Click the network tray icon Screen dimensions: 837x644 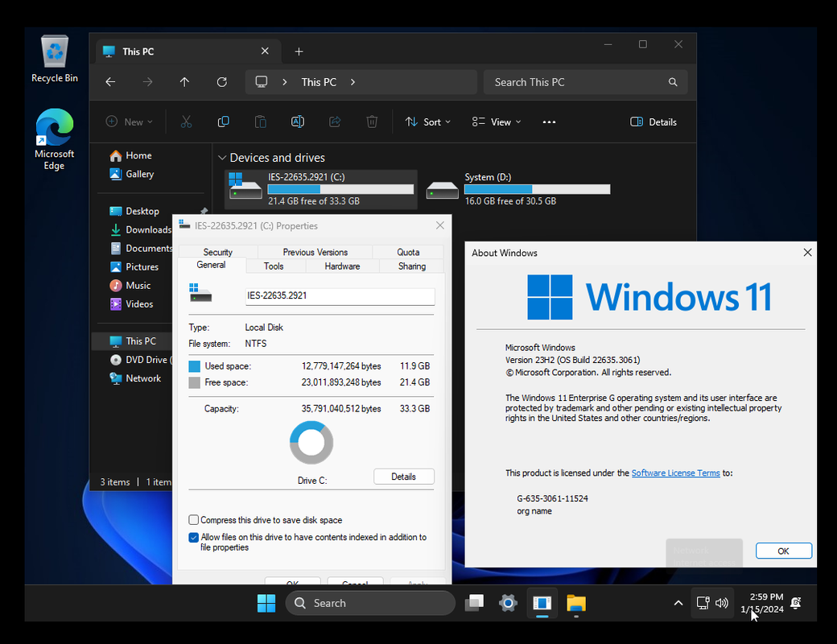703,604
